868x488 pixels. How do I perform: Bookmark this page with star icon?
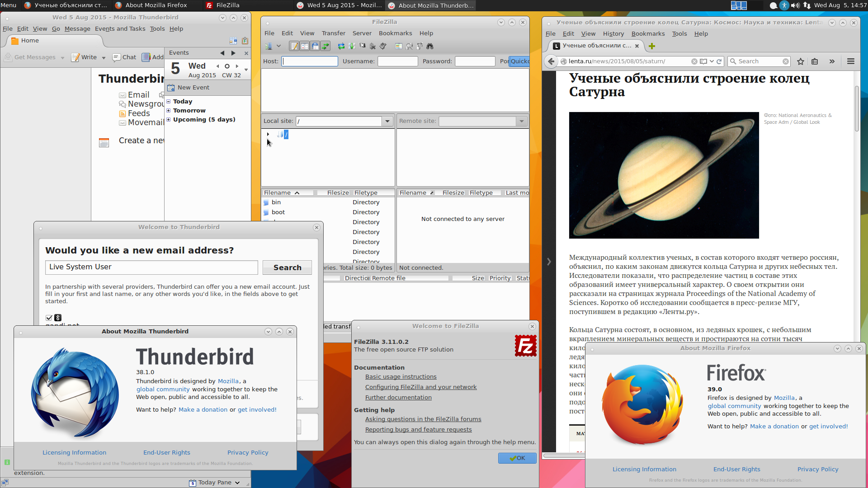pos(801,61)
